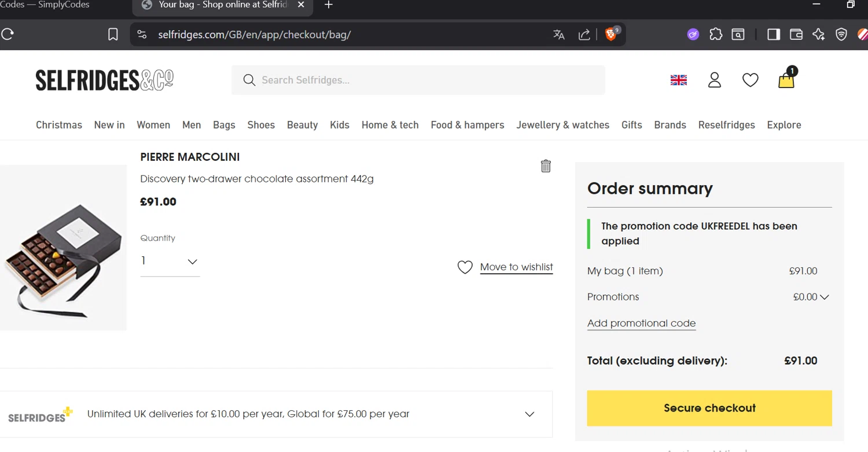Expand the Promotions £0.00 chevron
Image resolution: width=868 pixels, height=452 pixels.
[x=825, y=297]
